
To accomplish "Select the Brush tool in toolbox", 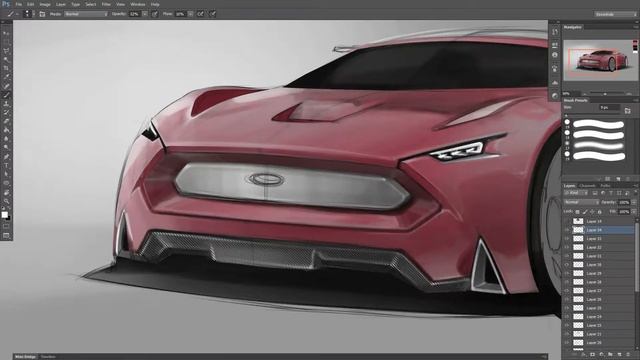I will point(6,95).
